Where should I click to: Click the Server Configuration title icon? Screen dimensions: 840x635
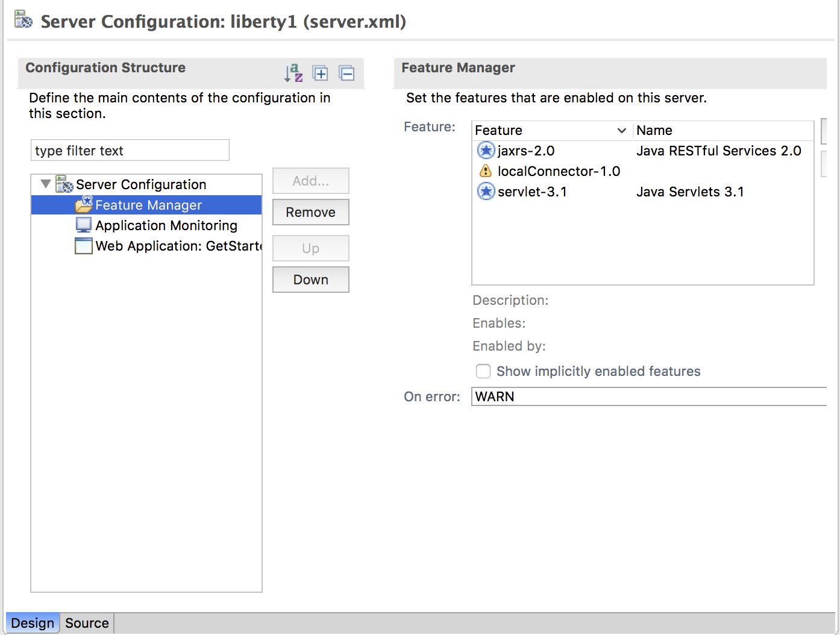point(24,20)
